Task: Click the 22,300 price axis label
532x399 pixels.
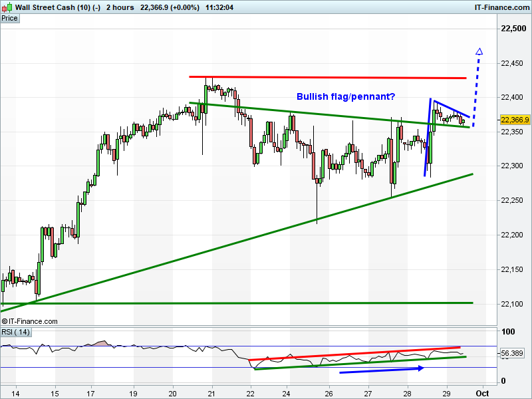Action: tap(511, 166)
